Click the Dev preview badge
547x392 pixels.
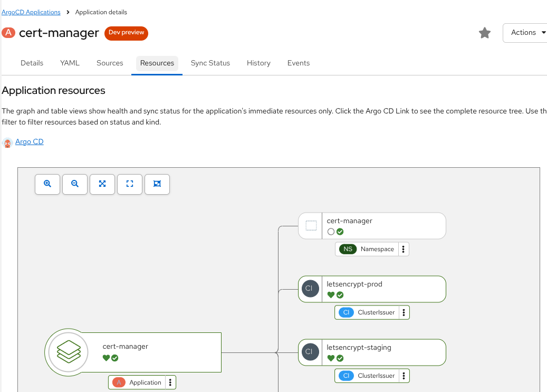126,33
